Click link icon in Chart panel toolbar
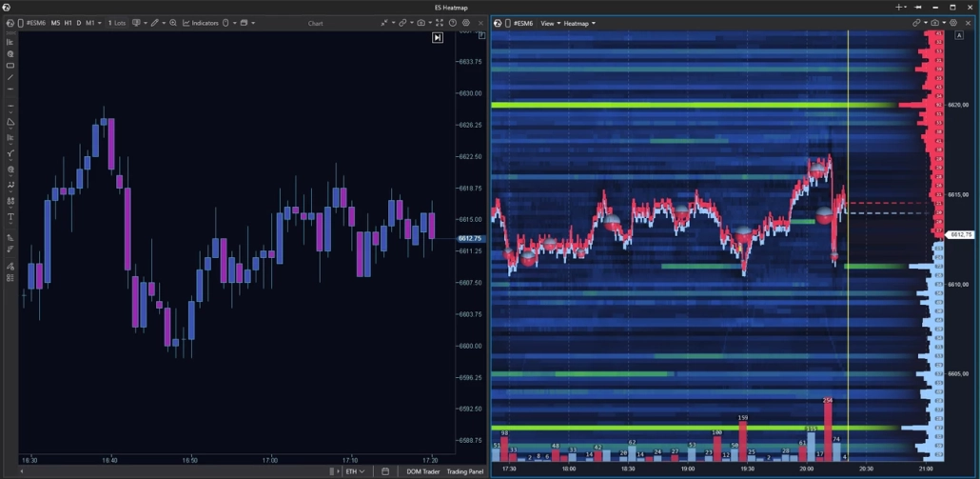Viewport: 980px width, 479px height. [x=402, y=23]
